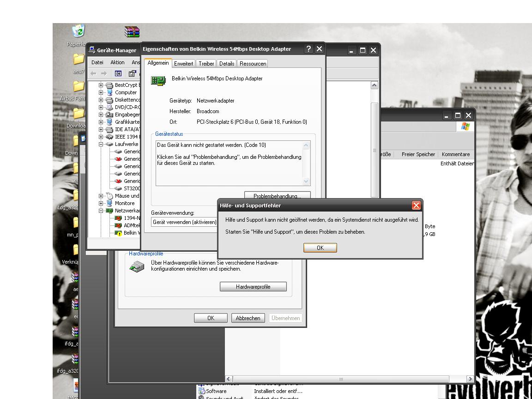
Task: Select the DVD/CD-RO drive icon in device tree
Action: pyautogui.click(x=109, y=107)
